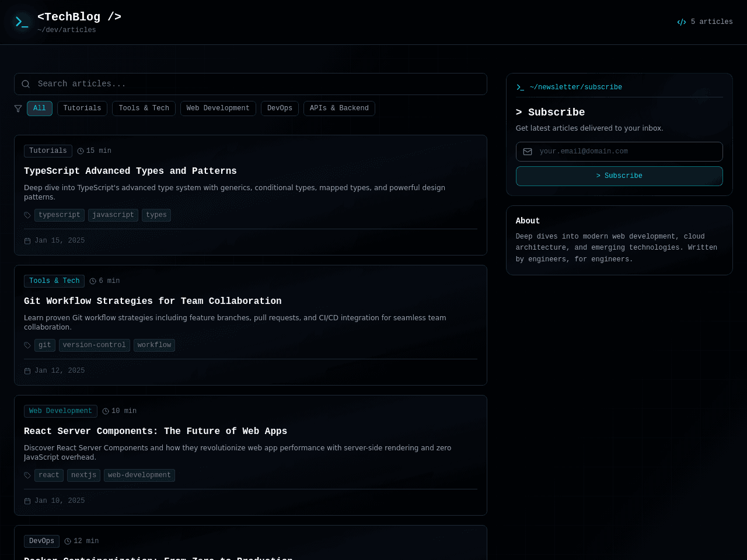Click the clock icon next to 6 min
The width and height of the screenshot is (747, 560).
(x=93, y=281)
